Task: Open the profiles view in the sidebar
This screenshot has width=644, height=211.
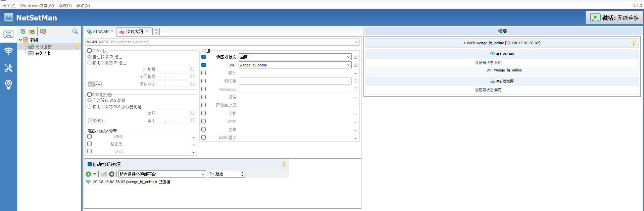Action: (x=8, y=35)
